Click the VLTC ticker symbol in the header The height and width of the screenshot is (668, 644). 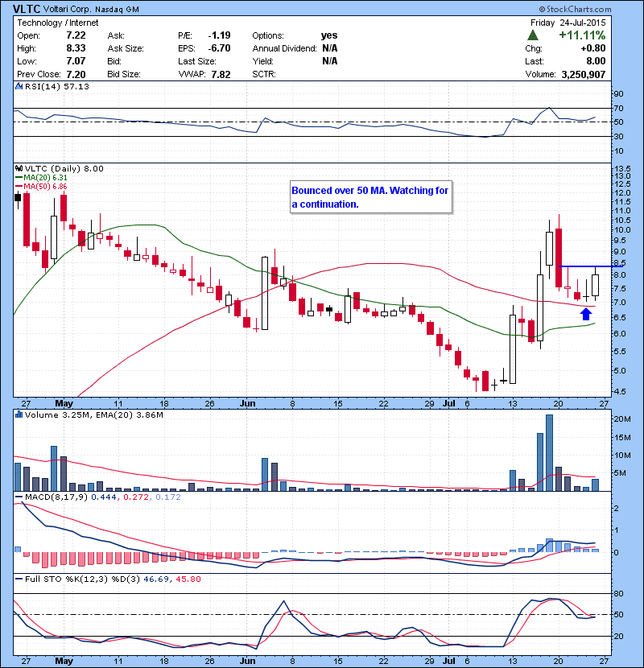[x=27, y=9]
